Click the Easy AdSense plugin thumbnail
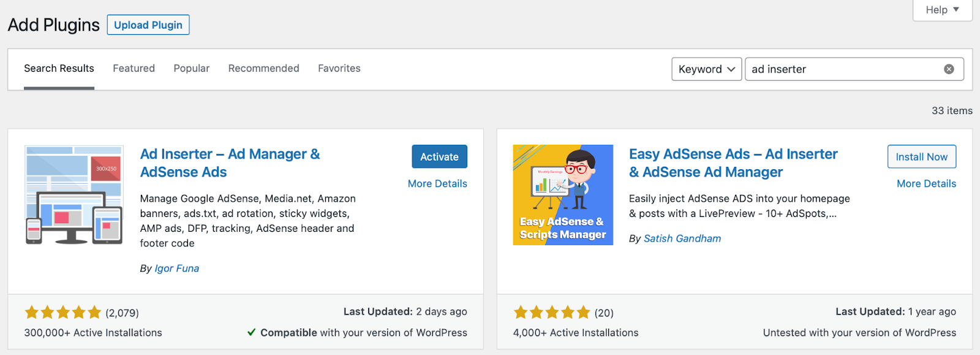 [x=563, y=195]
